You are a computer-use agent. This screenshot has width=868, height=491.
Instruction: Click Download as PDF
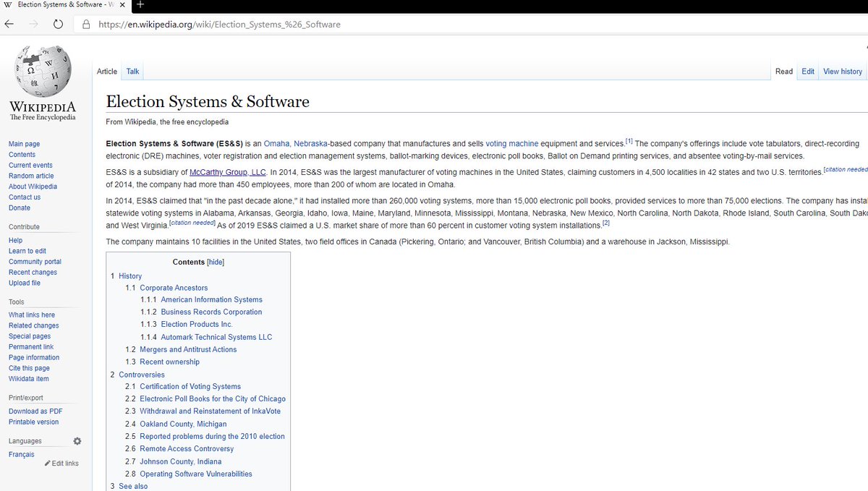[x=35, y=411]
